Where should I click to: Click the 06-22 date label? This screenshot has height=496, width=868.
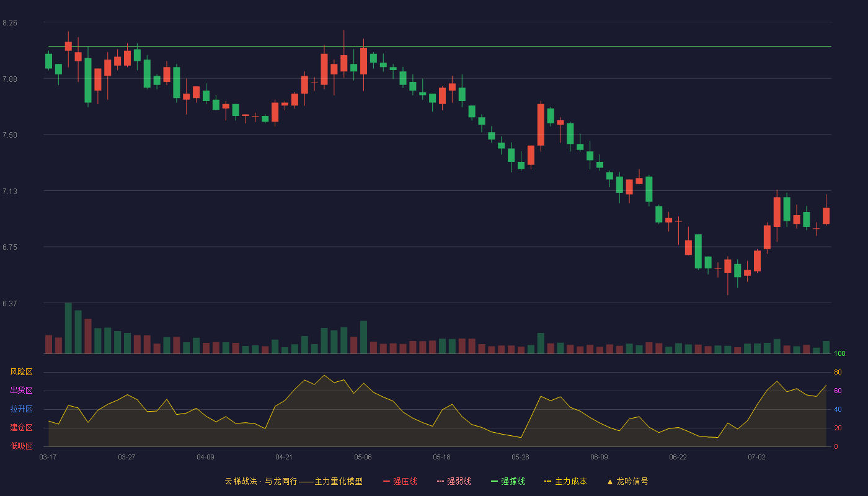pyautogui.click(x=678, y=457)
